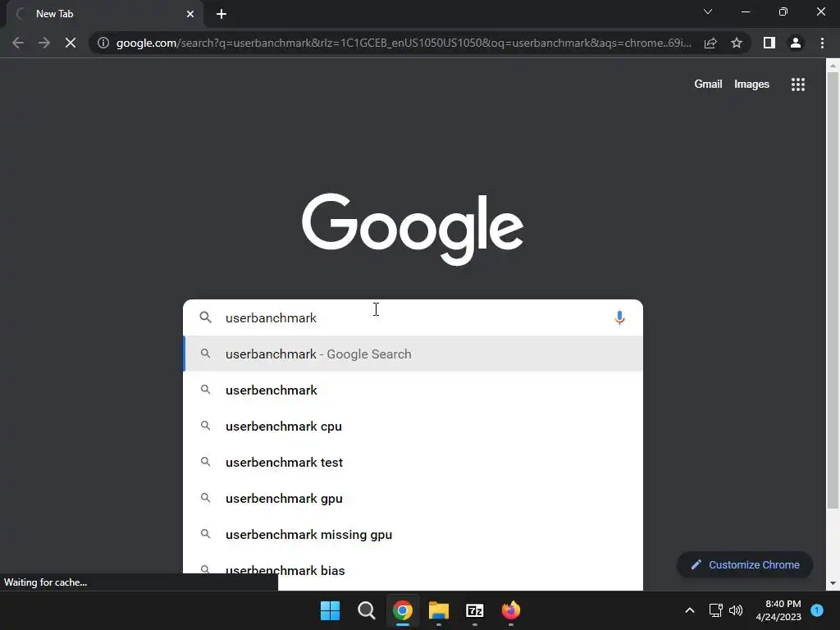The height and width of the screenshot is (630, 840).
Task: Open a new tab with plus button
Action: point(221,14)
